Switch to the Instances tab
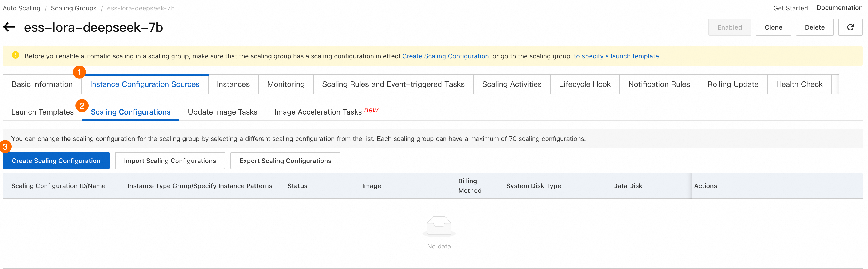The height and width of the screenshot is (269, 868). click(233, 84)
